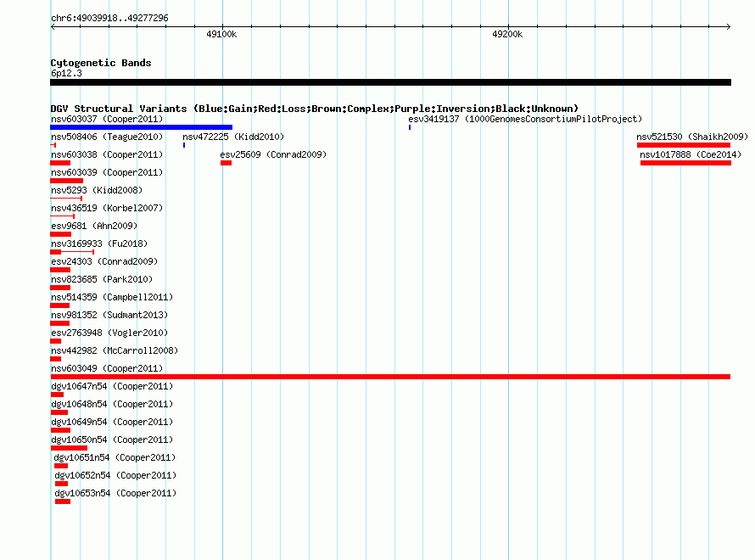This screenshot has height=560, width=755.
Task: Click the nsv508406 (Teague2010) label
Action: [x=107, y=137]
